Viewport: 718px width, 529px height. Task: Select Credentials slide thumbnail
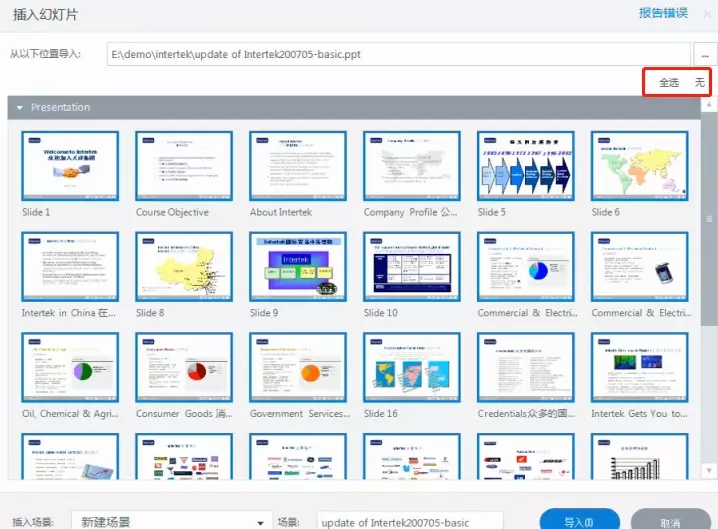526,367
